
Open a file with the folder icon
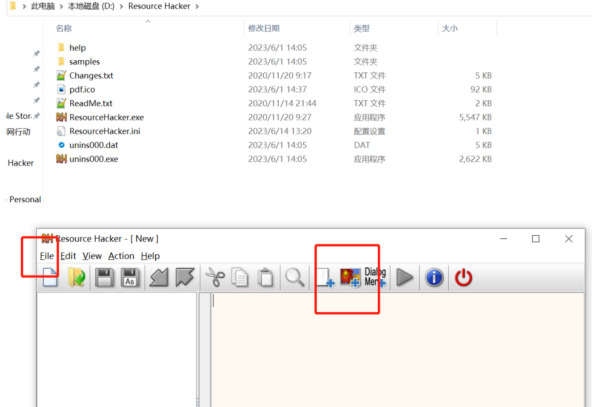77,278
